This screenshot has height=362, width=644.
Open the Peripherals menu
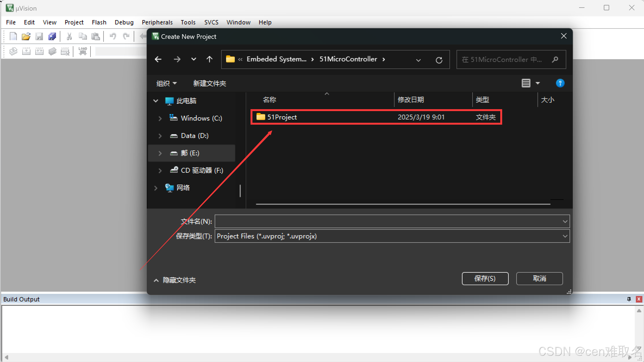157,22
